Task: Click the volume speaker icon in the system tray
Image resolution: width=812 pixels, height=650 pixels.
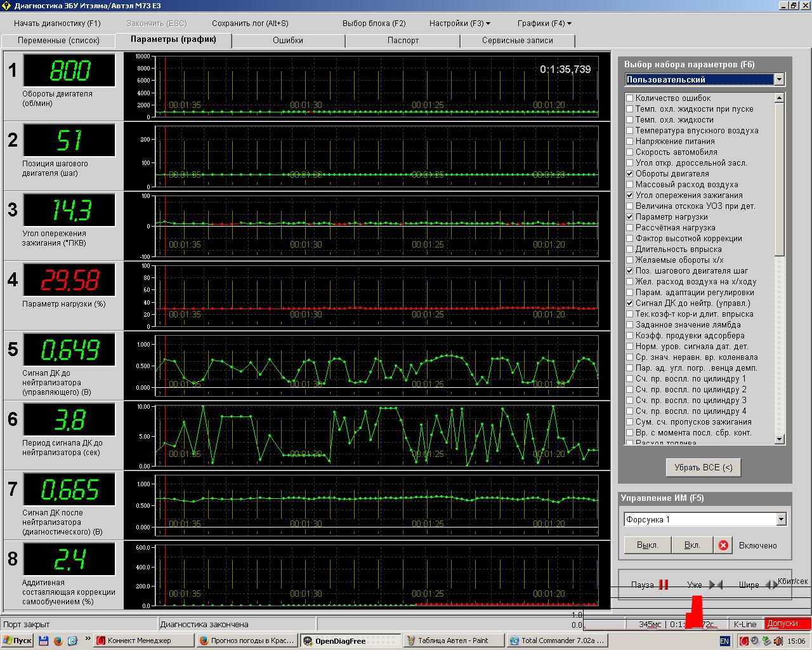Action: pos(778,641)
